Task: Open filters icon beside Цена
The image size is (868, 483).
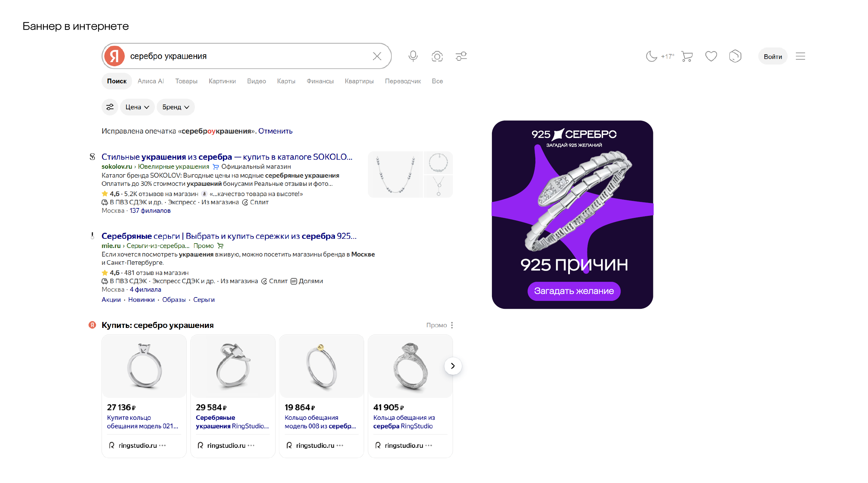Action: coord(110,107)
